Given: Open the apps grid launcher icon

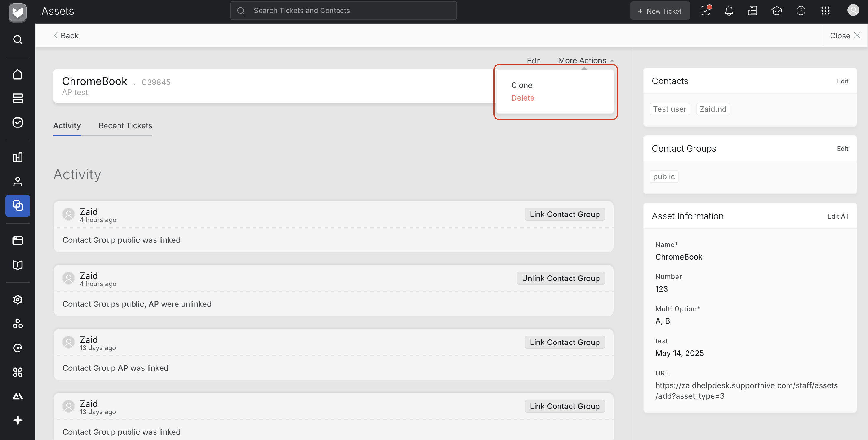Looking at the screenshot, I should click(825, 11).
